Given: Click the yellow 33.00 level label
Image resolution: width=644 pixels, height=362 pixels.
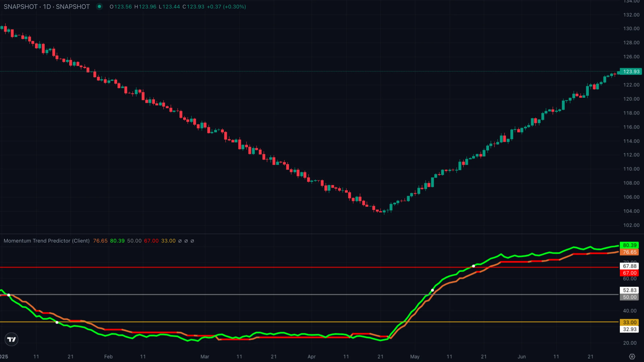Looking at the screenshot, I should pos(629,322).
